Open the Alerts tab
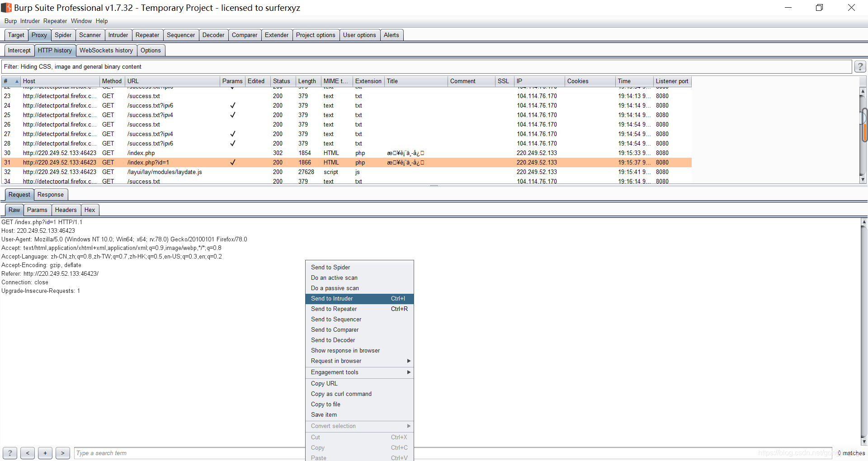868x461 pixels. click(x=392, y=35)
